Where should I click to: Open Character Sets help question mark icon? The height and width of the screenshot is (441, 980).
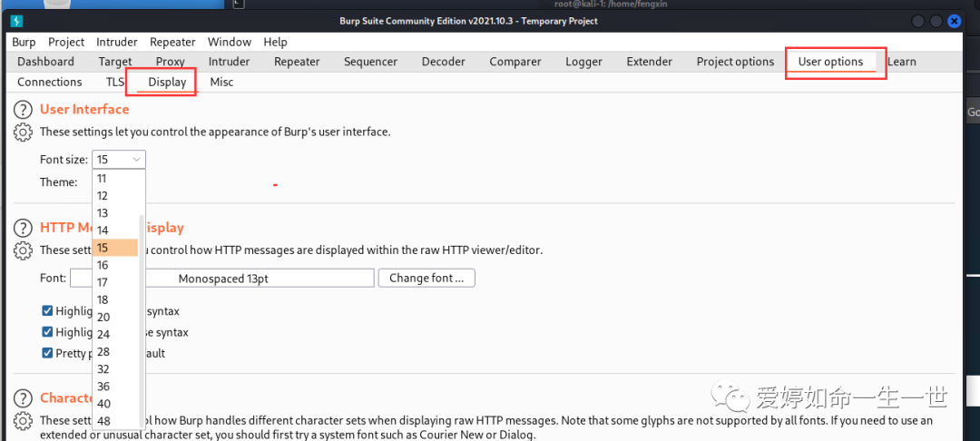tap(23, 398)
